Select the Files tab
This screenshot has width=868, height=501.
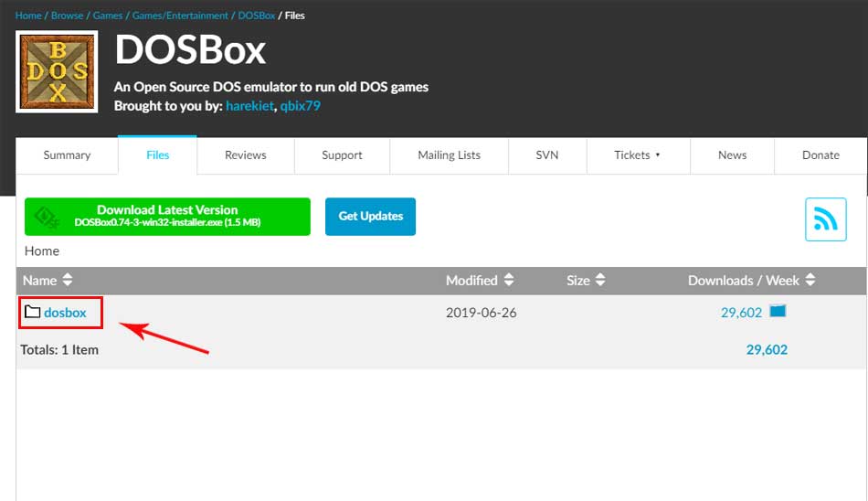[157, 155]
